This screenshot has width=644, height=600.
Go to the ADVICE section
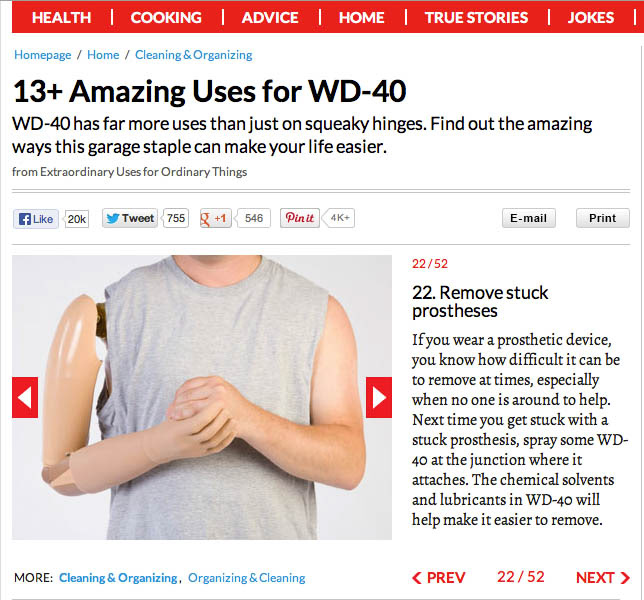pyautogui.click(x=270, y=18)
